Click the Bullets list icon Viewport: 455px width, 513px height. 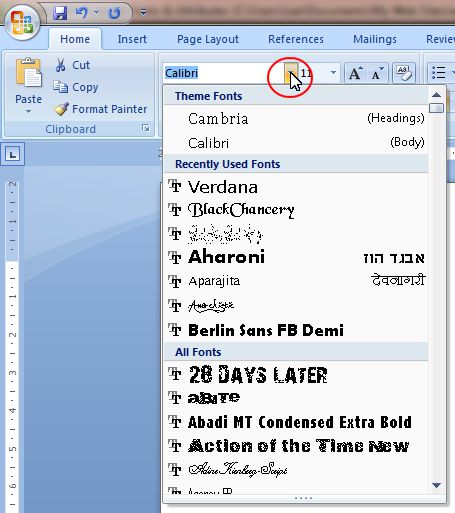(439, 72)
